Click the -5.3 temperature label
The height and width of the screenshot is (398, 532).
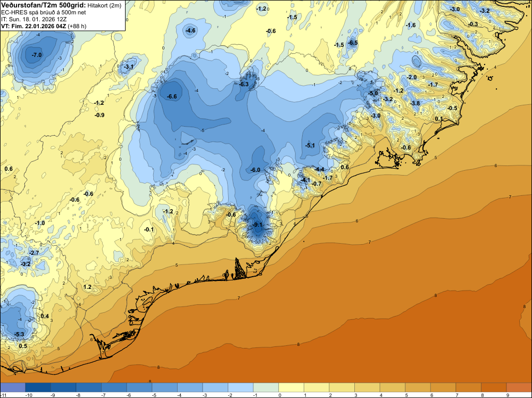[x=19, y=334]
